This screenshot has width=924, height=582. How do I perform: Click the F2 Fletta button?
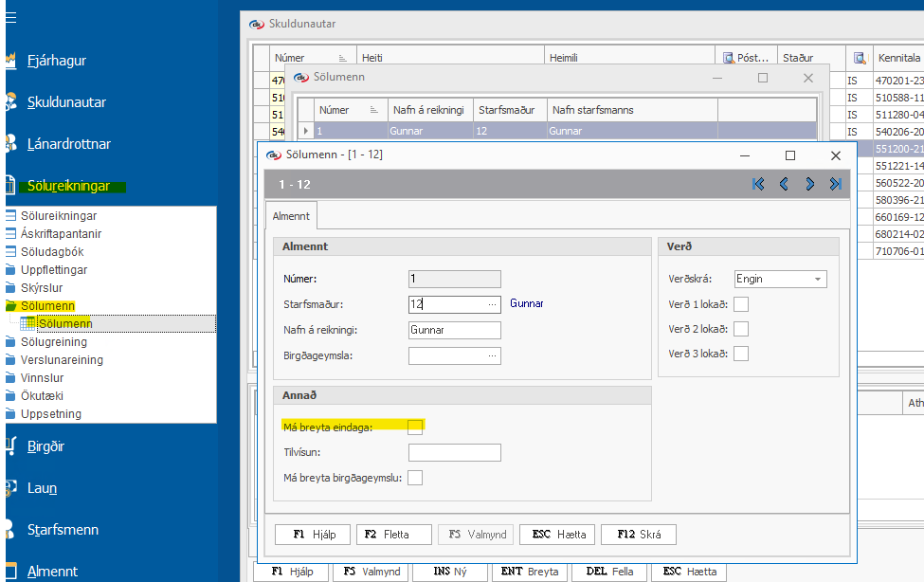[394, 535]
